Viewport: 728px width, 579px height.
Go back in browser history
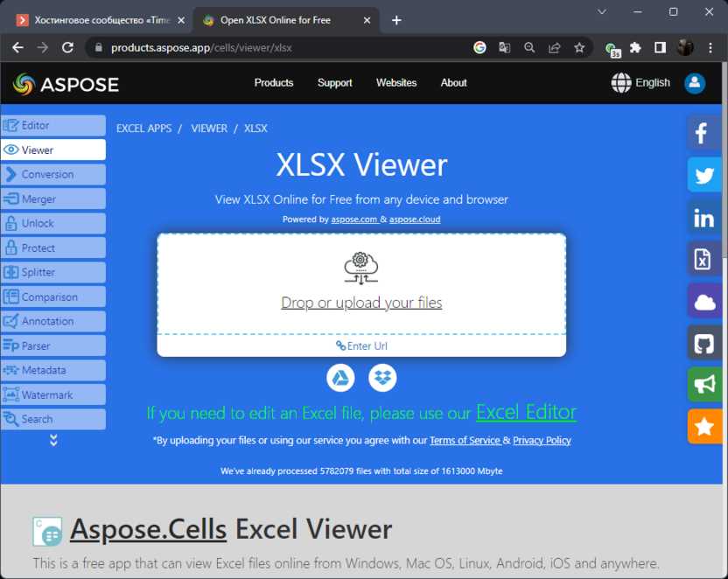point(17,47)
